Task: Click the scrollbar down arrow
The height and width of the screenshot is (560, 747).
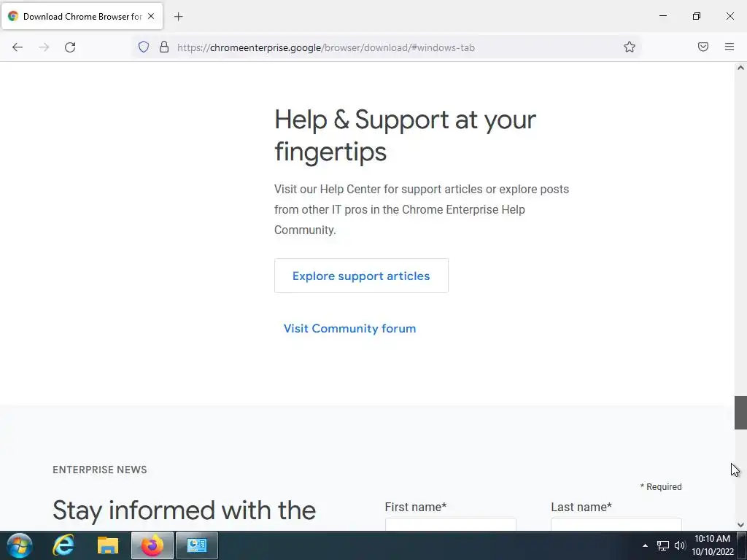Action: [x=740, y=525]
